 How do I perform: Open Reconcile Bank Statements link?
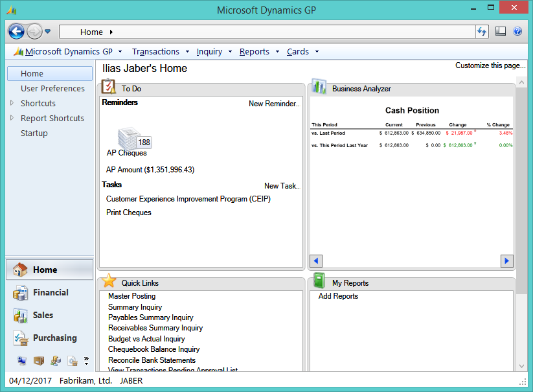[x=152, y=360]
